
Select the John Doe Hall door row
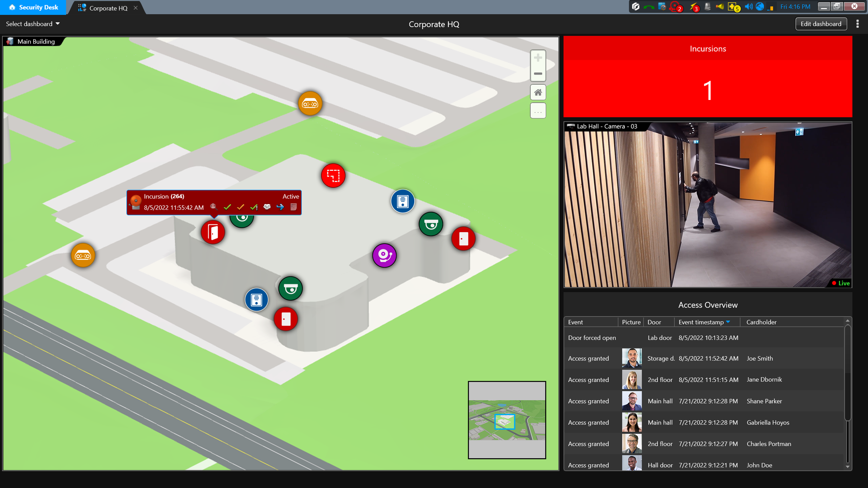click(704, 463)
